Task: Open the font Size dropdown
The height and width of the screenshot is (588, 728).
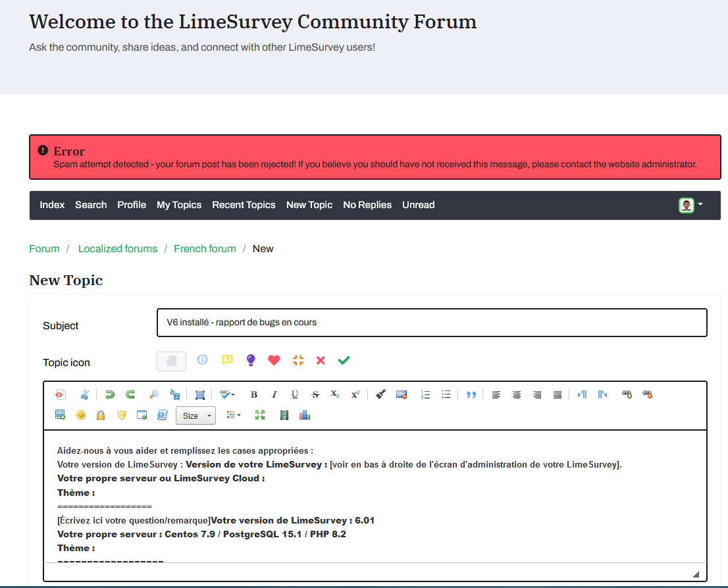Action: [195, 415]
